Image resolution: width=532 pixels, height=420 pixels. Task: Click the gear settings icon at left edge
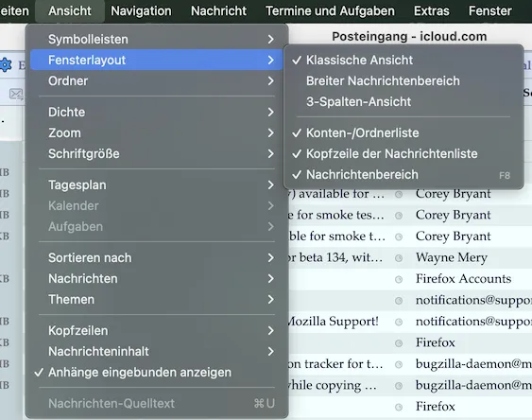[x=6, y=64]
